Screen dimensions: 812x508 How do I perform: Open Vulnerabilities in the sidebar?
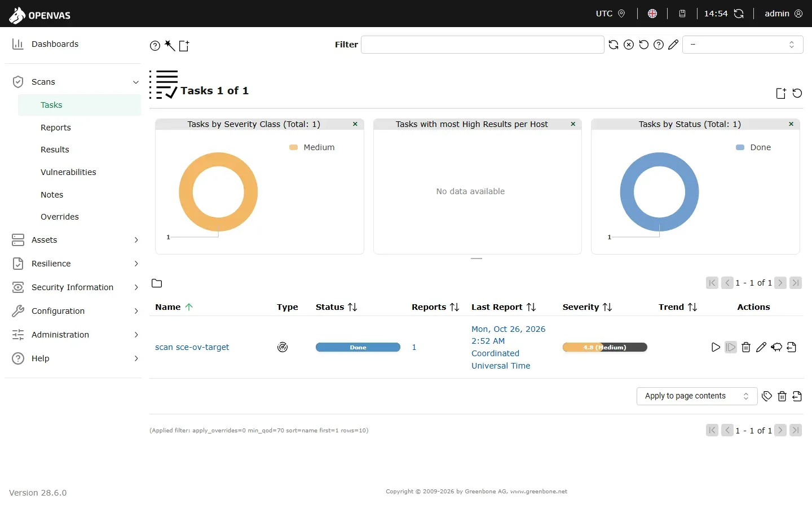(68, 172)
